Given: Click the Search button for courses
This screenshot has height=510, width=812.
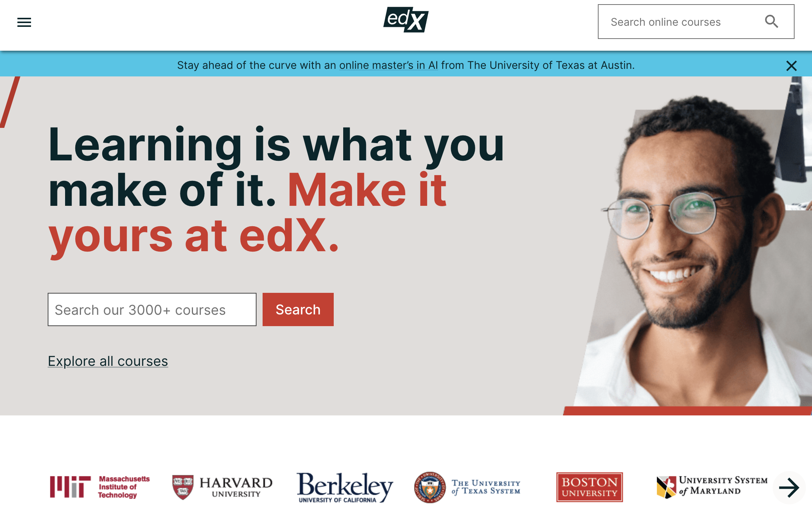Looking at the screenshot, I should click(x=298, y=309).
